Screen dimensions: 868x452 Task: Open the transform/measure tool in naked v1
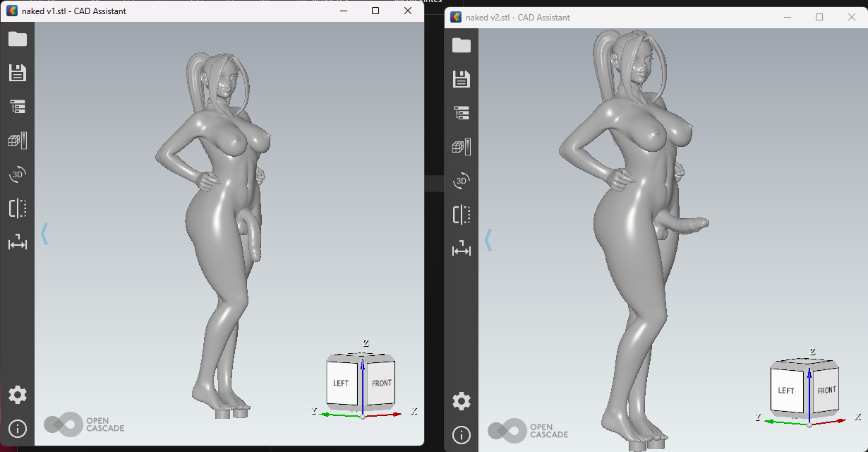[x=17, y=242]
